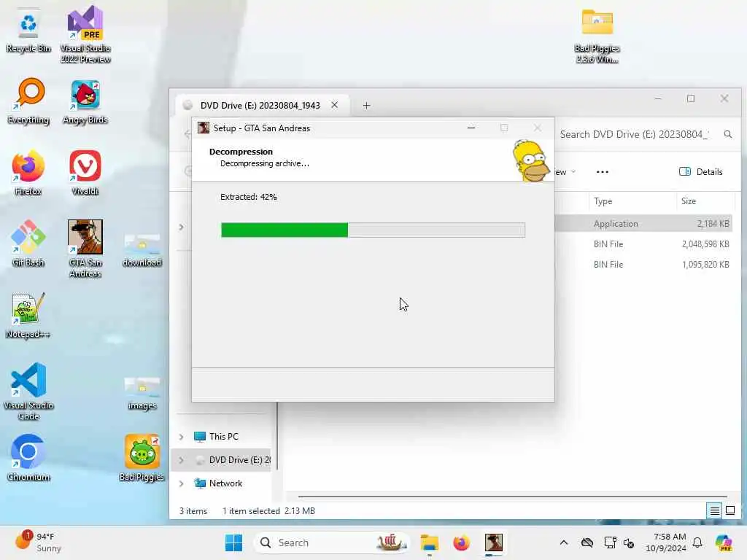Select BIN File row of 2,048,598 KB
This screenshot has height=560, width=747.
[x=643, y=244]
